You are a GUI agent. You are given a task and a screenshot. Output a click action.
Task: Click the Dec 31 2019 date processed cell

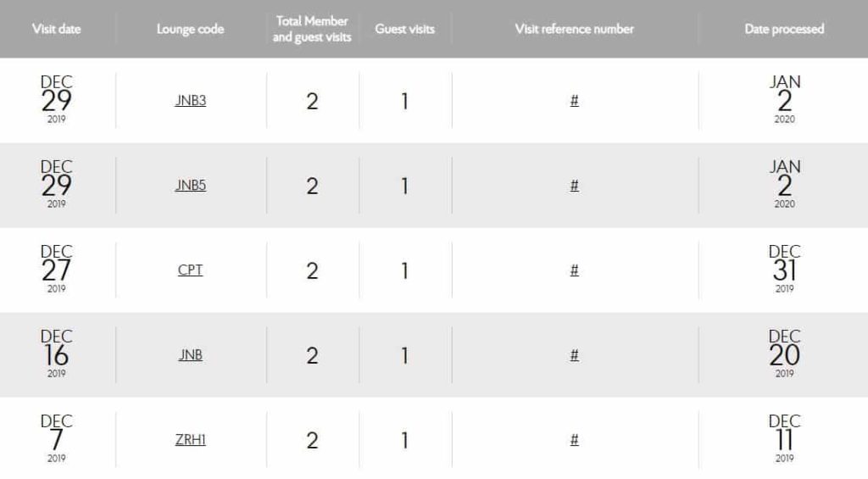tap(784, 270)
